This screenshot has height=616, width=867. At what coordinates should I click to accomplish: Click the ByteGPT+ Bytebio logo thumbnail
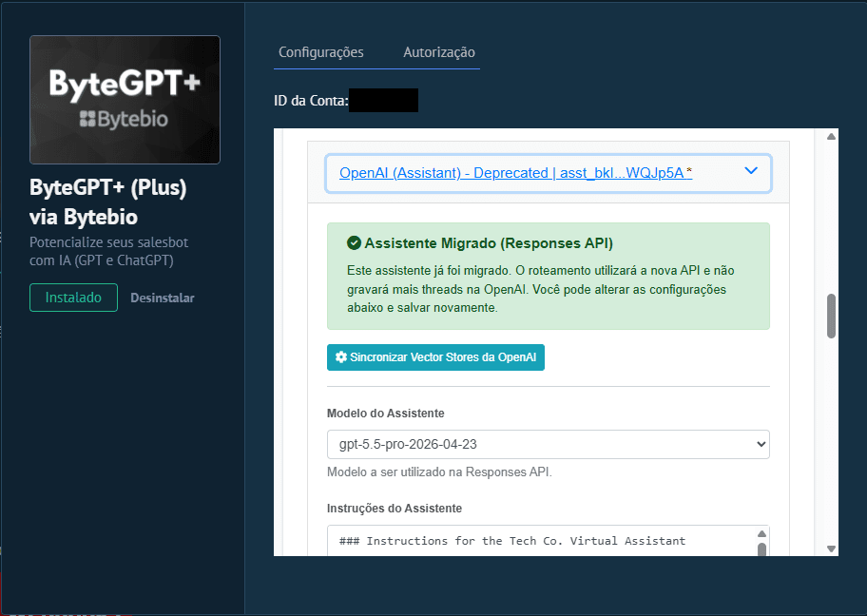click(125, 100)
